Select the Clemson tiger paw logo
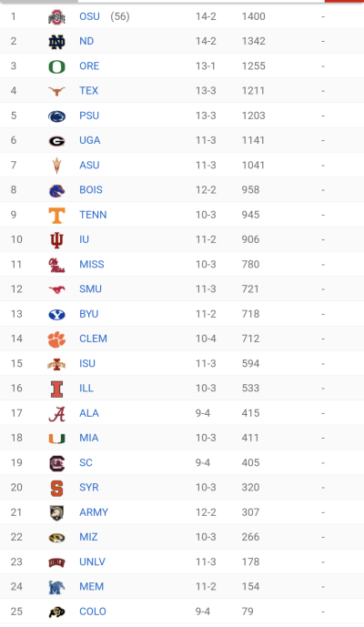 pos(56,339)
